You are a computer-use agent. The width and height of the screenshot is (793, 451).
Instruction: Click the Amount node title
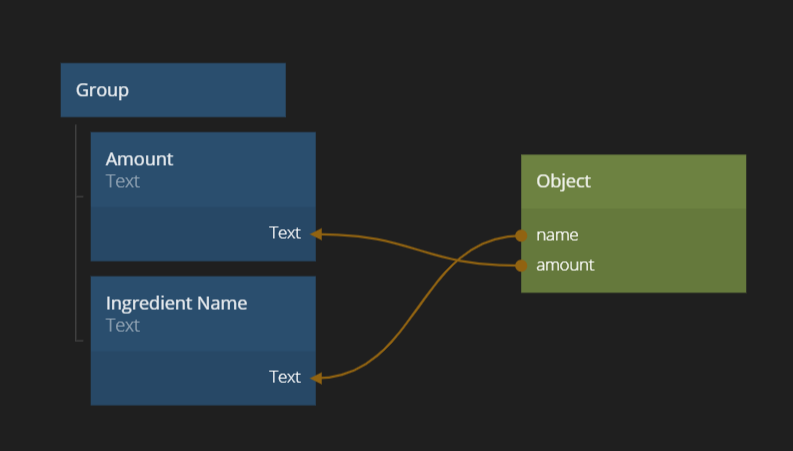(139, 159)
